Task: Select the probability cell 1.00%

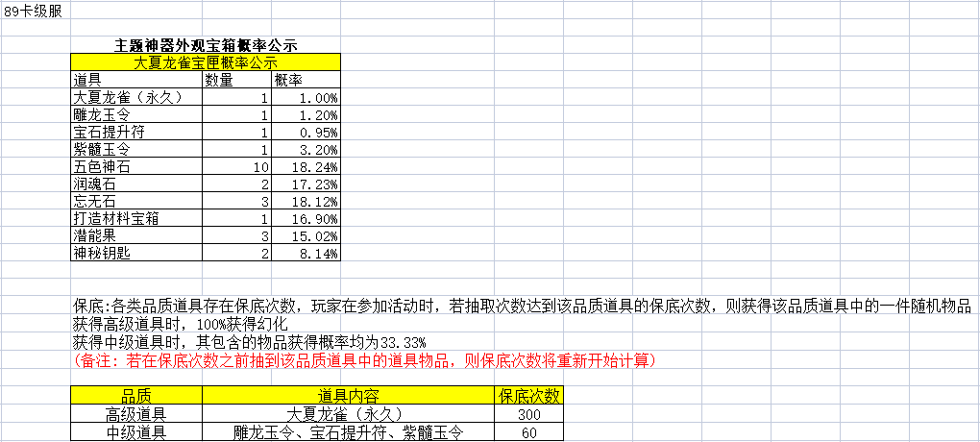Action: click(306, 97)
